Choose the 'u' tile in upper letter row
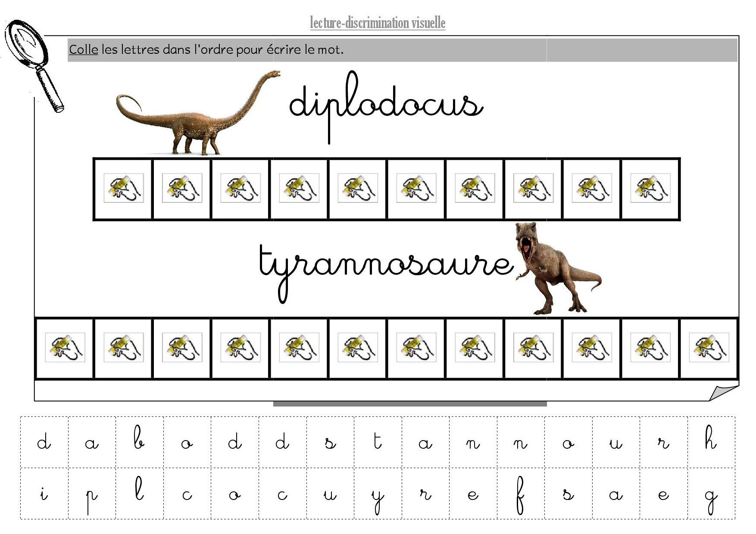 [x=616, y=442]
